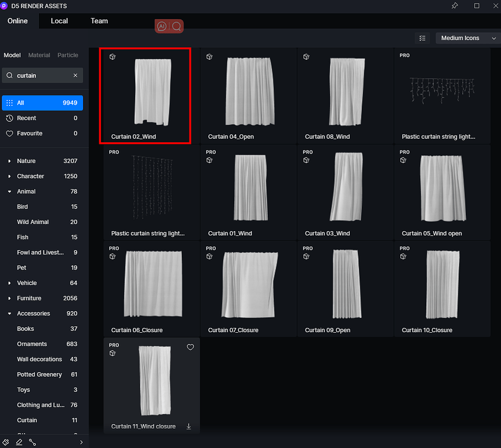
Task: Click the 3D model icon on Curtain 04_Open
Action: tap(209, 56)
